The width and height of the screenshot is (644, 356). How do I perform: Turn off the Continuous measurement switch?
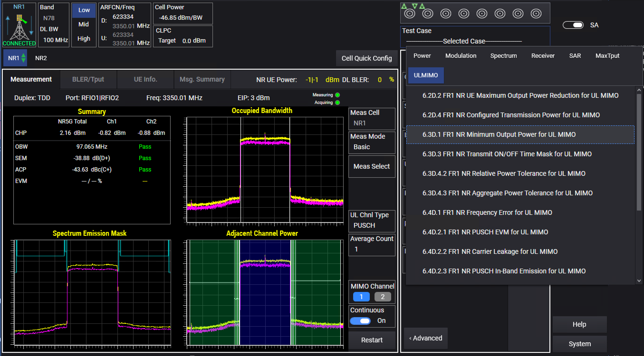coord(360,321)
